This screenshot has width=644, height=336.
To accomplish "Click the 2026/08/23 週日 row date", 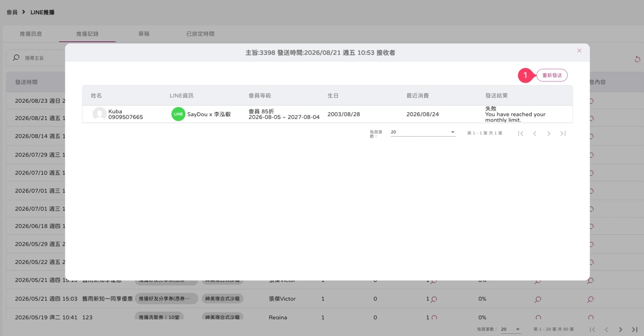I will (x=40, y=101).
